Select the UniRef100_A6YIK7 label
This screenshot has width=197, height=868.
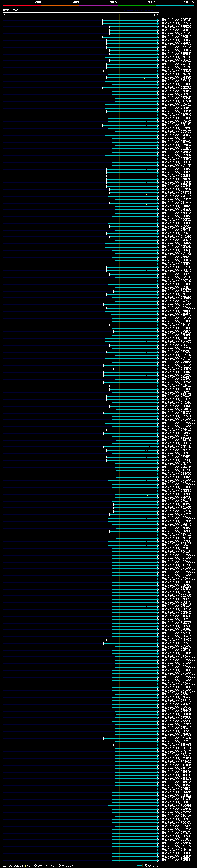(177, 33)
